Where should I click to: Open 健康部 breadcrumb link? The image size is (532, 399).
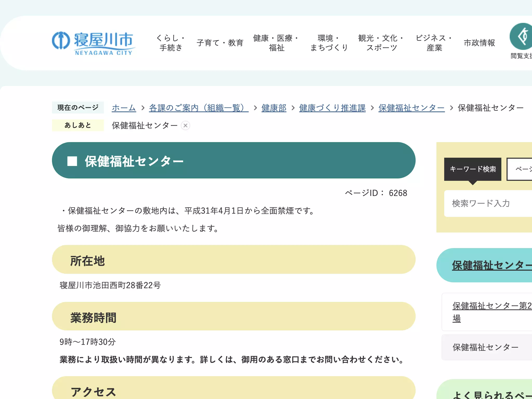274,108
